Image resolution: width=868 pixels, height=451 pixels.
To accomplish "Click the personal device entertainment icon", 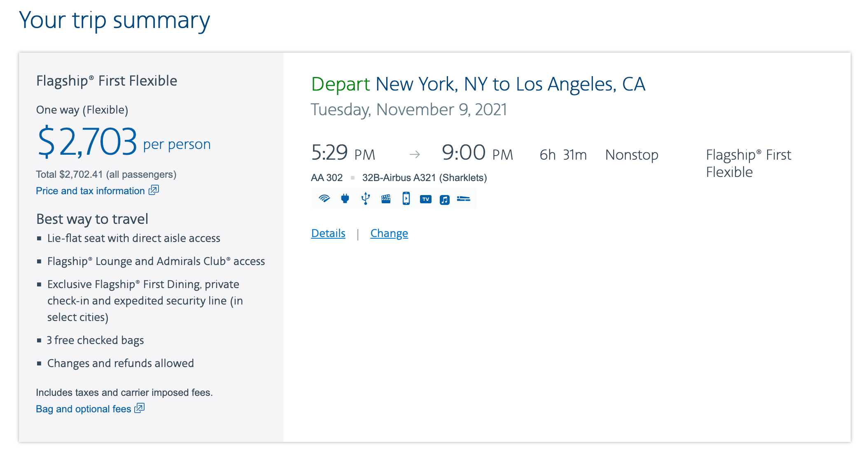I will coord(406,199).
